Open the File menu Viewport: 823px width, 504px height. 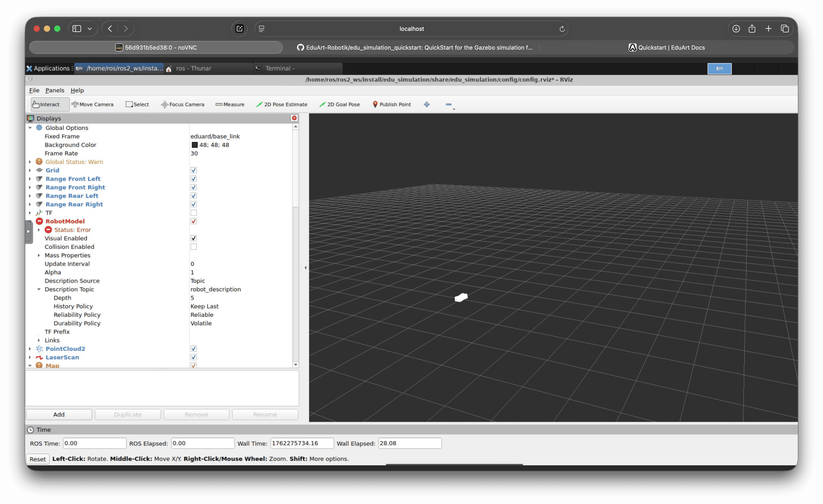click(x=34, y=91)
